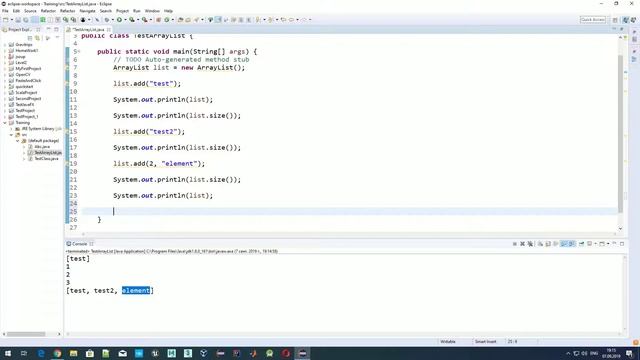Open the Open Console dropdown
640x360 pixels.
608,244
